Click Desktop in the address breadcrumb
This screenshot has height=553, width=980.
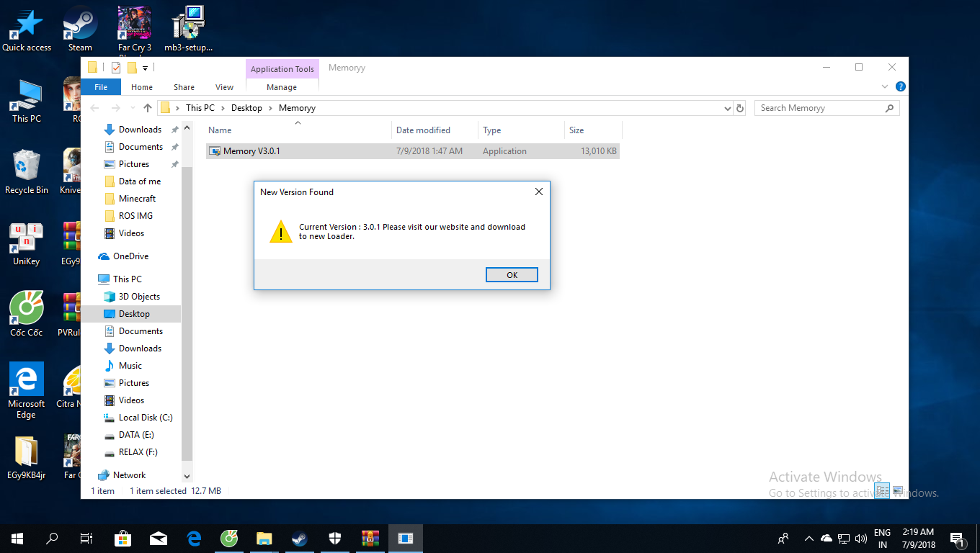click(x=246, y=108)
